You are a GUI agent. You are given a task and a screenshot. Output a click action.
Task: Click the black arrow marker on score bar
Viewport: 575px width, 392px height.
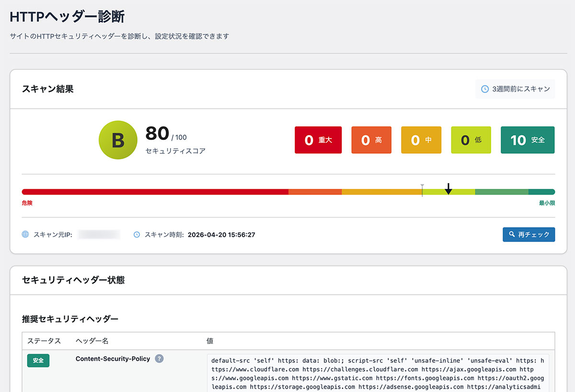click(448, 189)
